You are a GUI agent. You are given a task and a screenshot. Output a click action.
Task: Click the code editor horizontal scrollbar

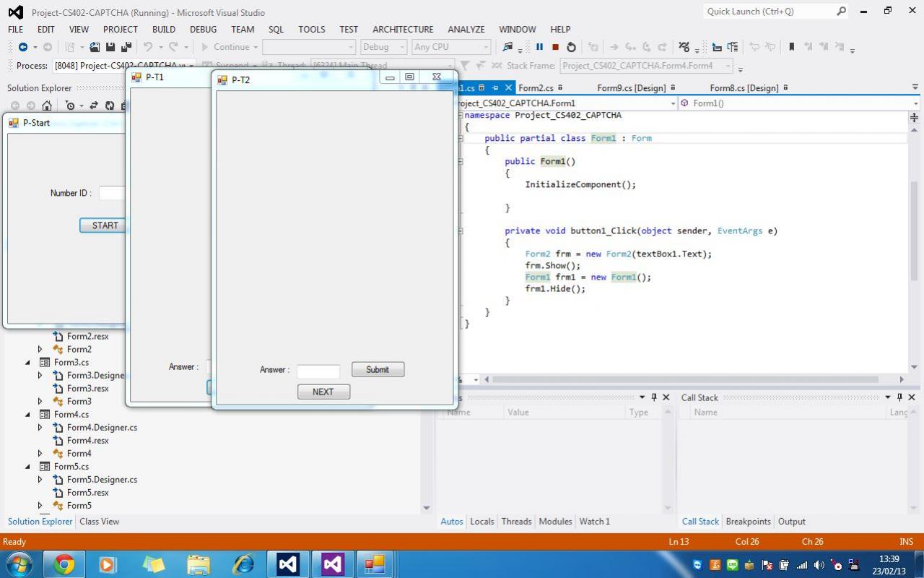pos(684,379)
